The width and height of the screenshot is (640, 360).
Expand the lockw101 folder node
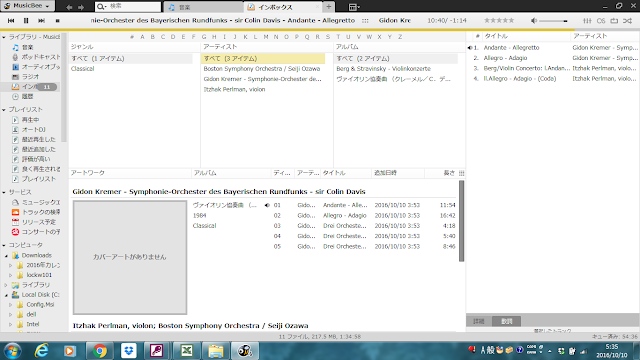click(11, 275)
